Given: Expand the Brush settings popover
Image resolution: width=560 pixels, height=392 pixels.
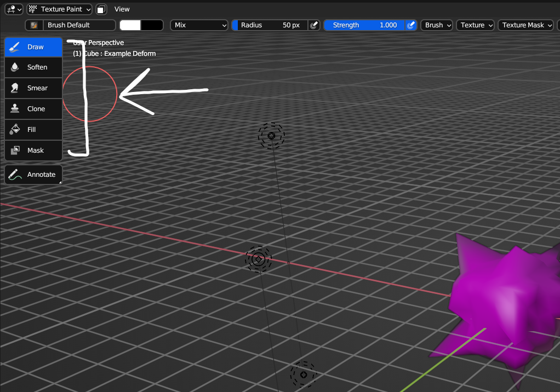Looking at the screenshot, I should coord(437,25).
